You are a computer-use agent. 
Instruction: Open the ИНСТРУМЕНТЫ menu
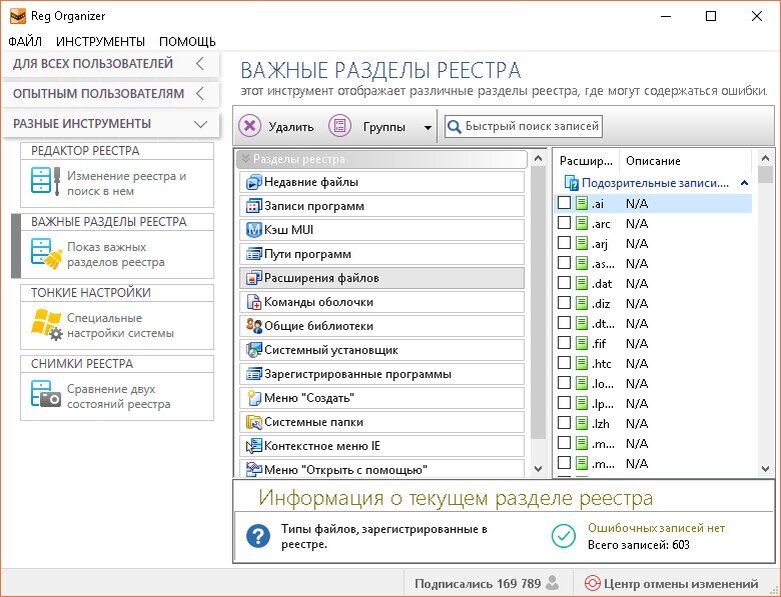coord(100,41)
